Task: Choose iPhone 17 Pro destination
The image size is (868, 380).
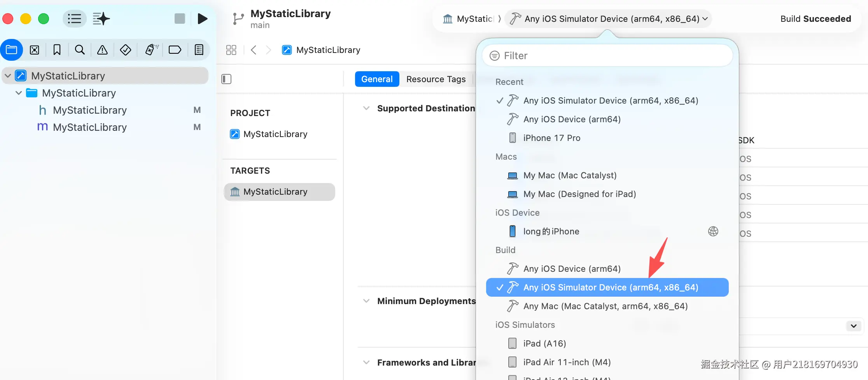Action: (x=607, y=138)
